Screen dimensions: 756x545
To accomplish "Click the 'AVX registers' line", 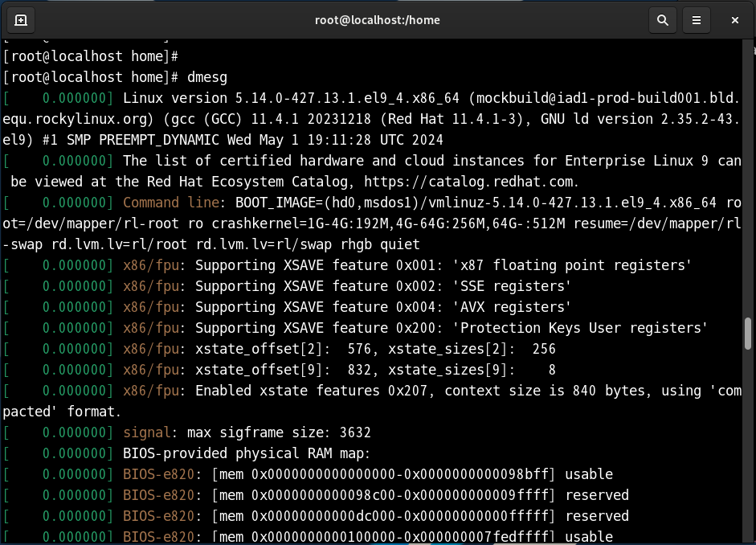I will [288, 307].
